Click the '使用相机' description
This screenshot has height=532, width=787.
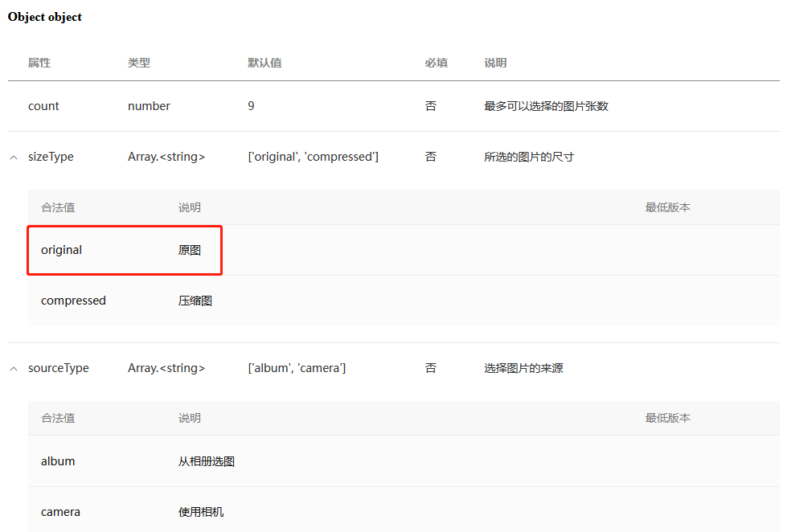(201, 512)
